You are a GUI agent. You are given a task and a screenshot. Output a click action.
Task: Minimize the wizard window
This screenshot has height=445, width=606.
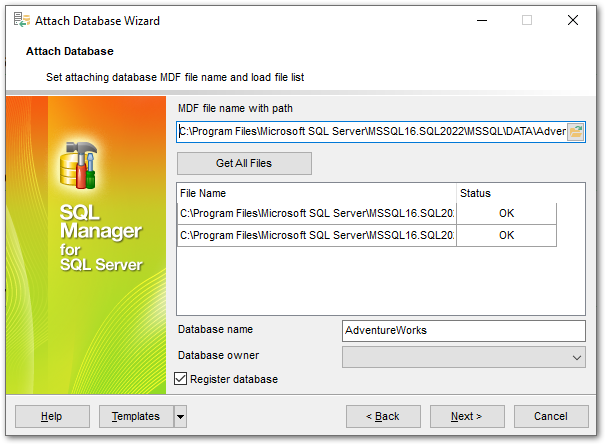(x=482, y=20)
